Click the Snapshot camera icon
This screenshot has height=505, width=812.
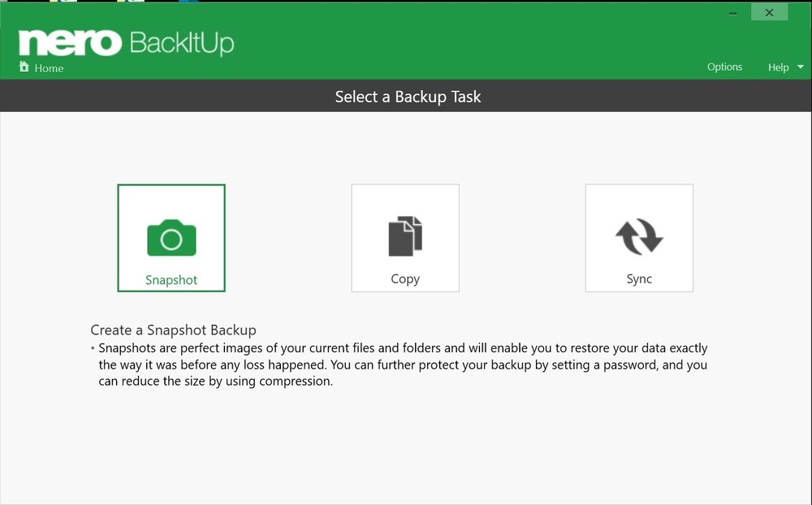pos(171,238)
